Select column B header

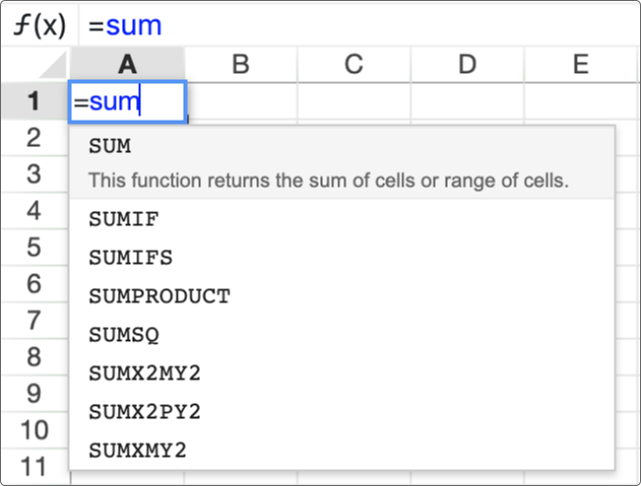click(241, 65)
